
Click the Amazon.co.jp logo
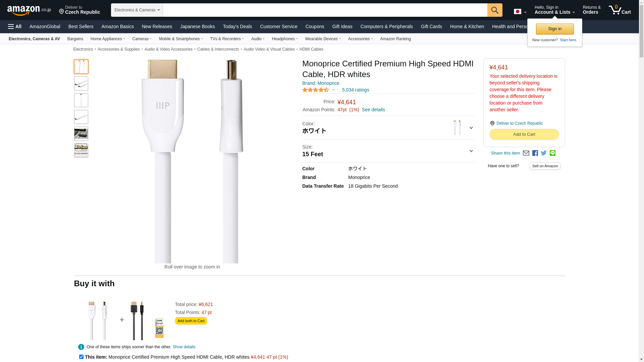point(29,10)
